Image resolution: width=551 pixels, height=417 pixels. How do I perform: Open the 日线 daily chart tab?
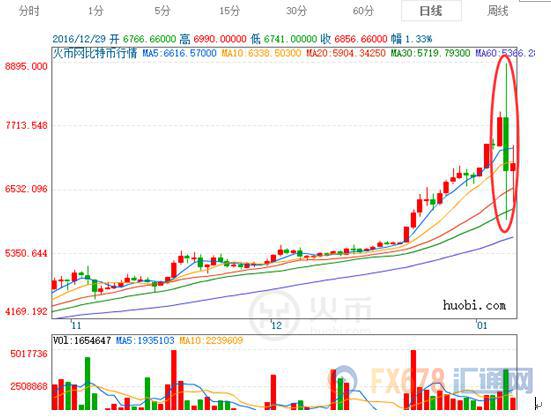click(x=431, y=11)
